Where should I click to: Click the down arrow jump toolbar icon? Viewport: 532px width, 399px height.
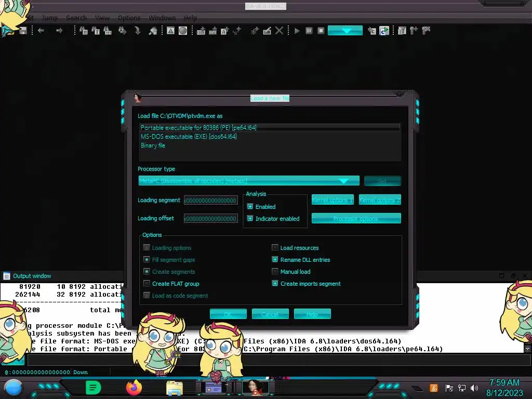(x=137, y=31)
